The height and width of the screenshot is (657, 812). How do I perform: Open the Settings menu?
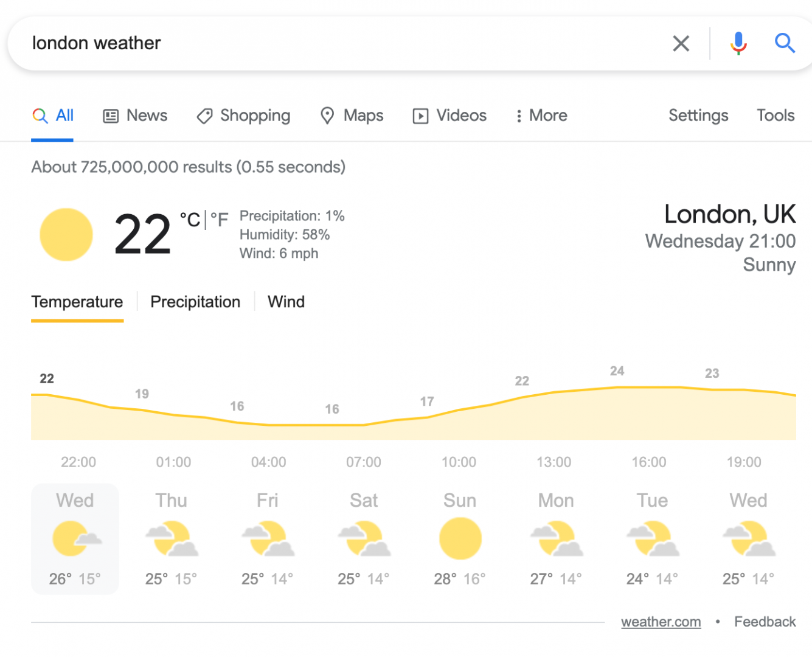[x=698, y=116]
